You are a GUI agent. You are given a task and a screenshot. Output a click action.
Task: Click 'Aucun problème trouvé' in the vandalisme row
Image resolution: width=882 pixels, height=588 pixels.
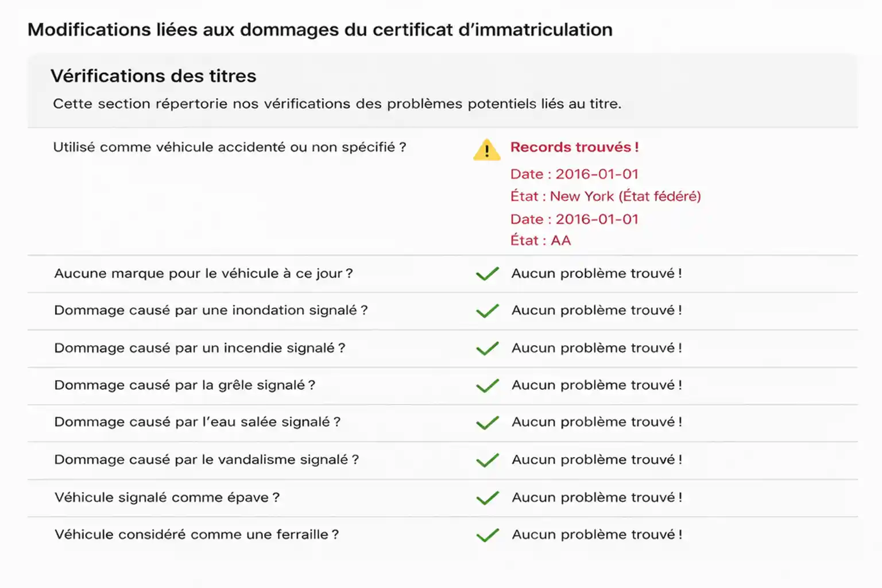(597, 460)
